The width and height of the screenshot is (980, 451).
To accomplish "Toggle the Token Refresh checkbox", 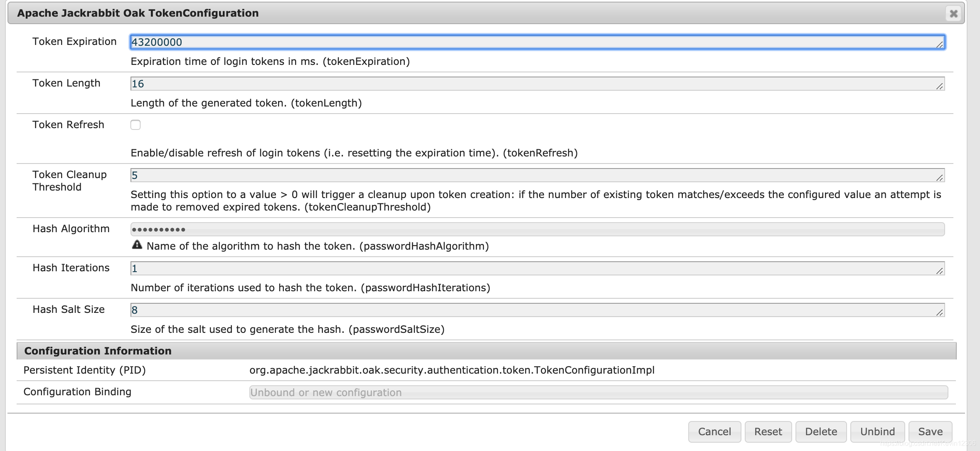I will (135, 125).
